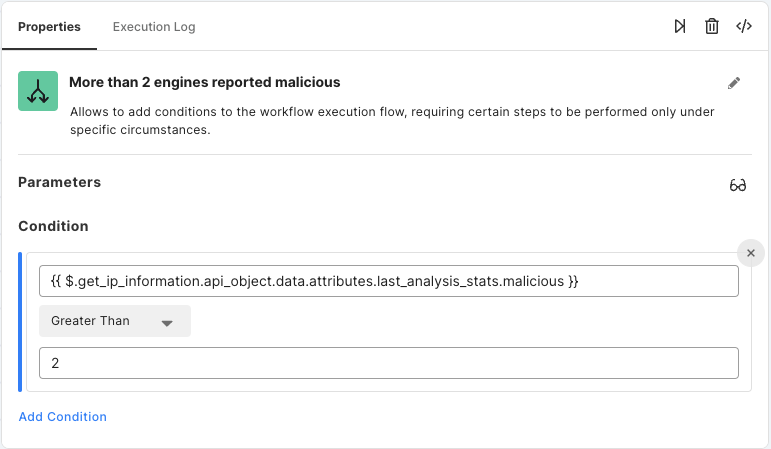Focus the get_ip_information expression field

388,281
